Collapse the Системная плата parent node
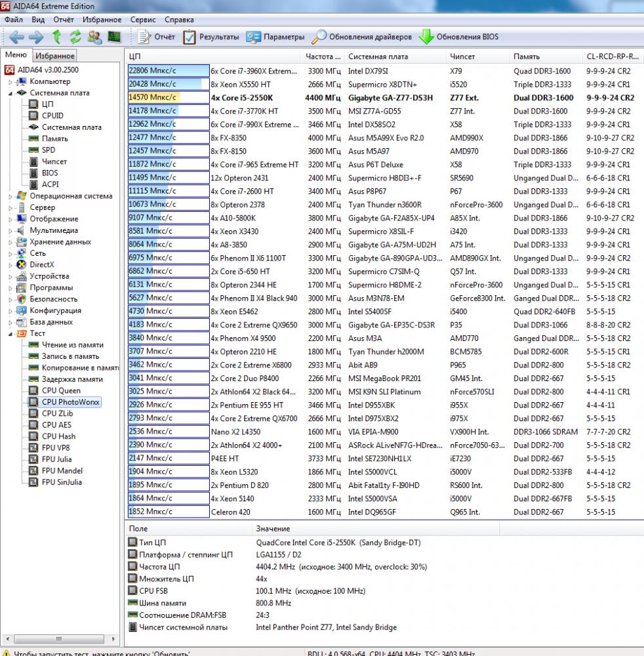The width and height of the screenshot is (644, 656). point(10,93)
